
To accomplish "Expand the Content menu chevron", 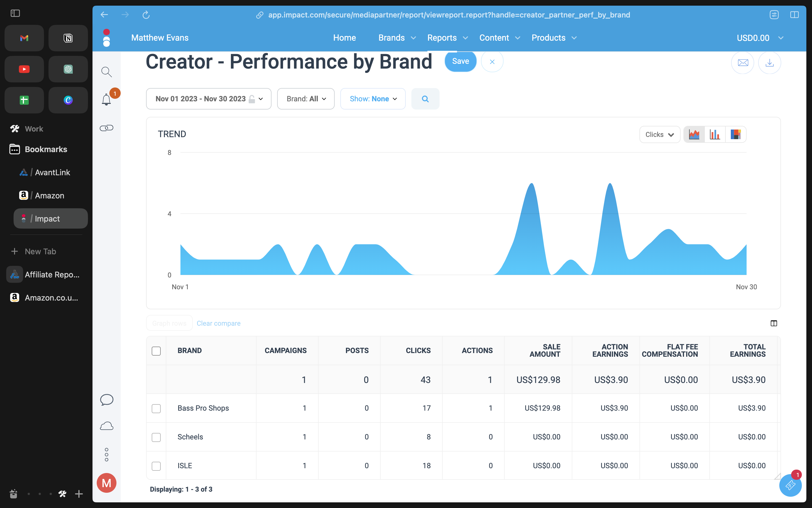I will tap(518, 38).
